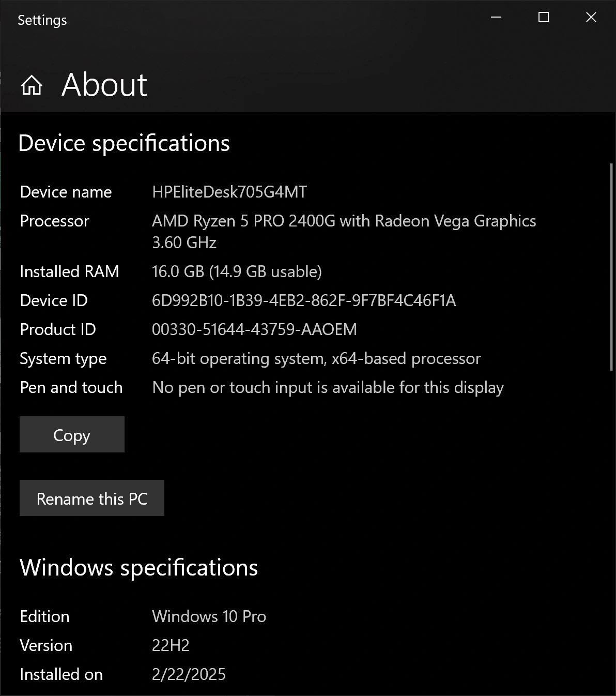Viewport: 616px width, 696px height.
Task: Open Rename this PC dialog
Action: pyautogui.click(x=92, y=498)
